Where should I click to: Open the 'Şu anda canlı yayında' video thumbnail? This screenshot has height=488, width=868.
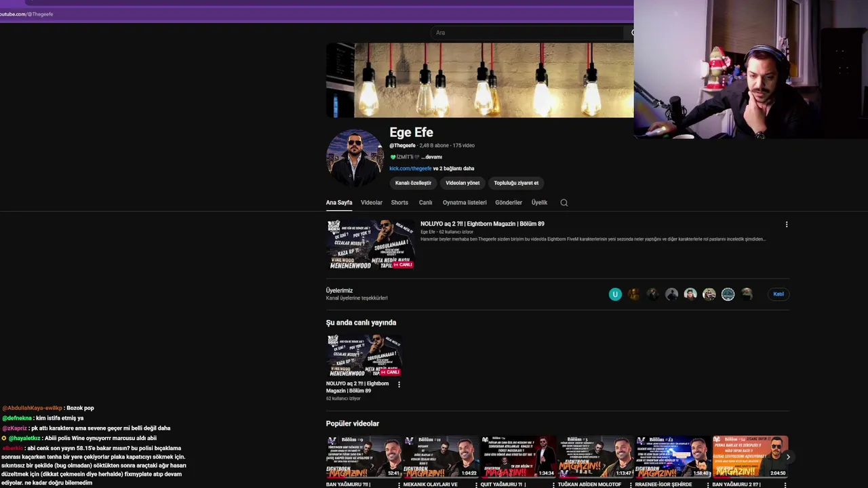coord(363,355)
